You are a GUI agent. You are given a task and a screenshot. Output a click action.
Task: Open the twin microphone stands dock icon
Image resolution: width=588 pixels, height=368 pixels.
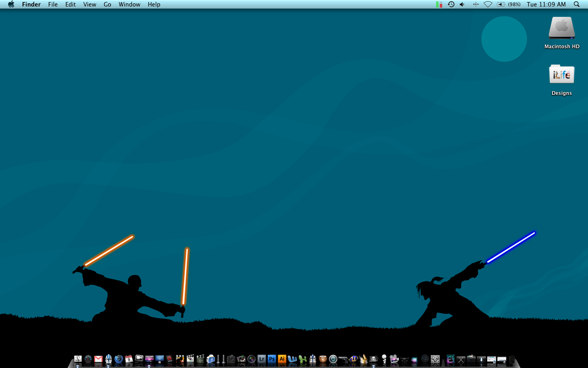(x=220, y=359)
